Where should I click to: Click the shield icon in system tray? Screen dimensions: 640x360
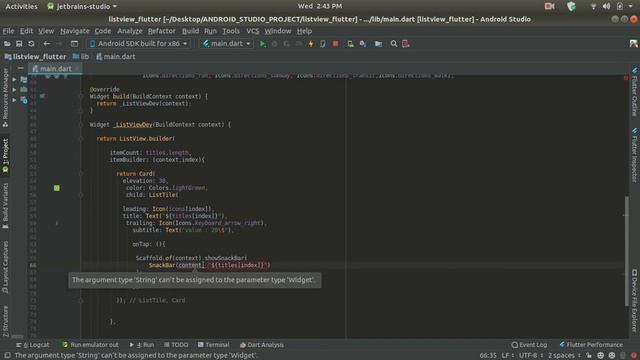point(571,6)
